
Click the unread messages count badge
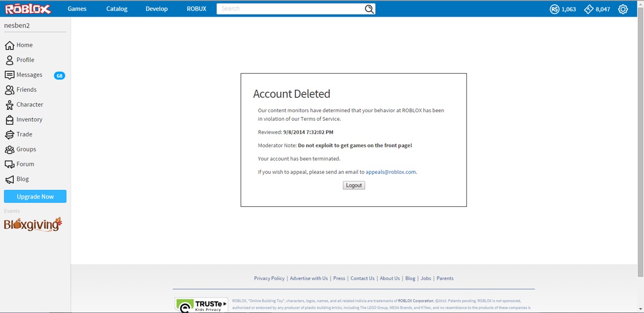pyautogui.click(x=60, y=76)
